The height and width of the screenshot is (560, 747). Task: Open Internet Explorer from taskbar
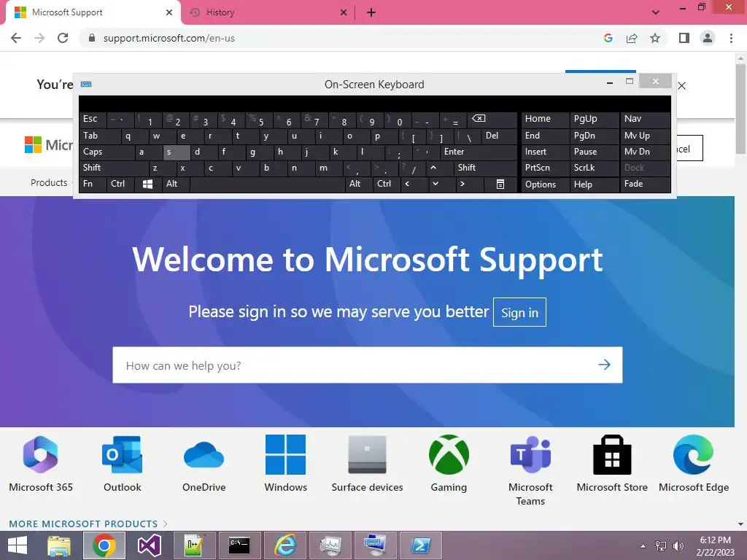pos(285,545)
